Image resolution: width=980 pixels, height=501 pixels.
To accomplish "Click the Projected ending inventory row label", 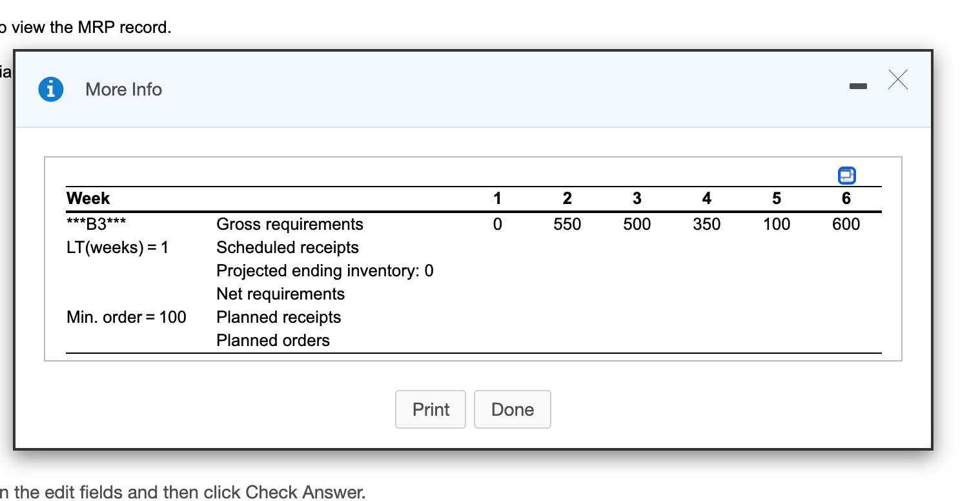I will [325, 271].
